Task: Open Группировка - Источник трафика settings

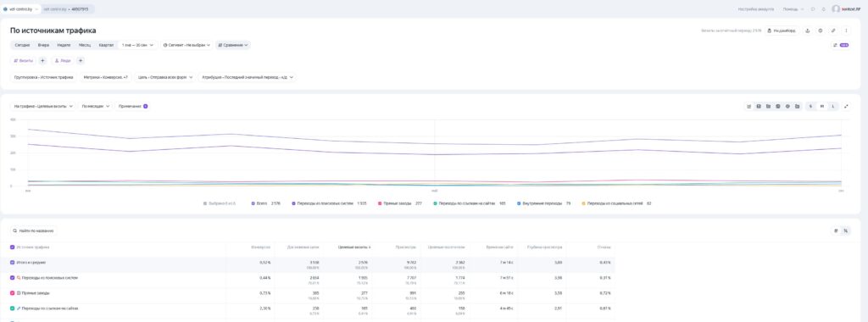Action: pos(44,77)
